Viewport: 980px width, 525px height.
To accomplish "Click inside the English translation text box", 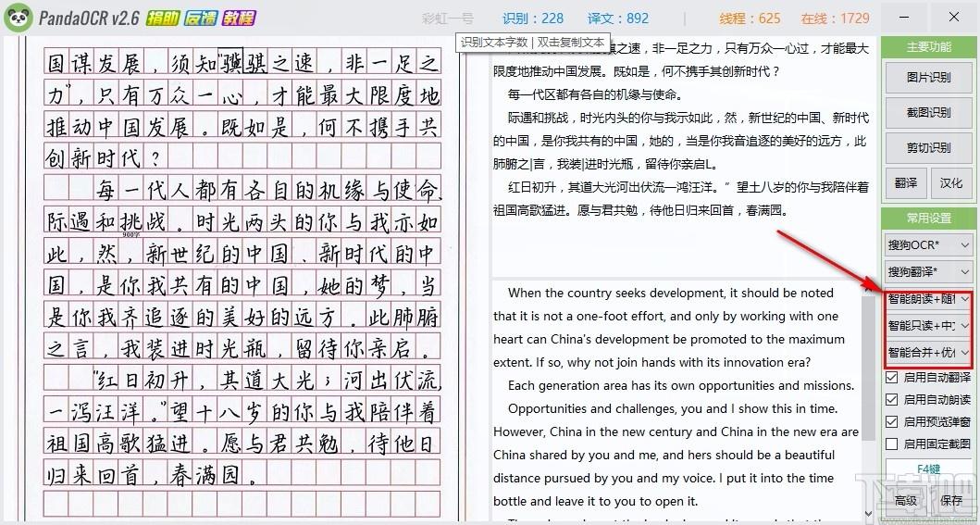I will (x=676, y=400).
